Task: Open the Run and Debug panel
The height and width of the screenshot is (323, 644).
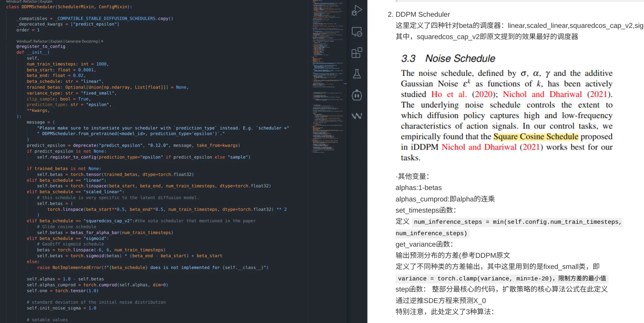Action: tap(357, 10)
